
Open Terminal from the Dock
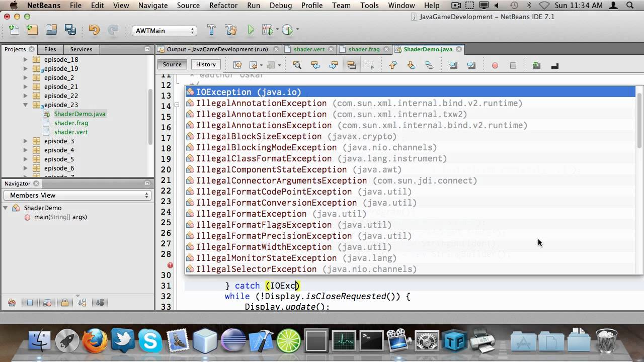pos(371,341)
